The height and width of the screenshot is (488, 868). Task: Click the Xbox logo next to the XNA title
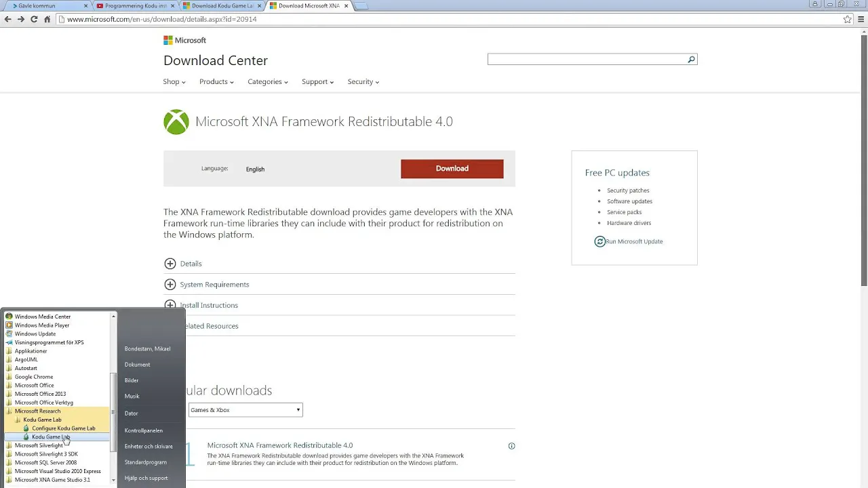click(176, 122)
